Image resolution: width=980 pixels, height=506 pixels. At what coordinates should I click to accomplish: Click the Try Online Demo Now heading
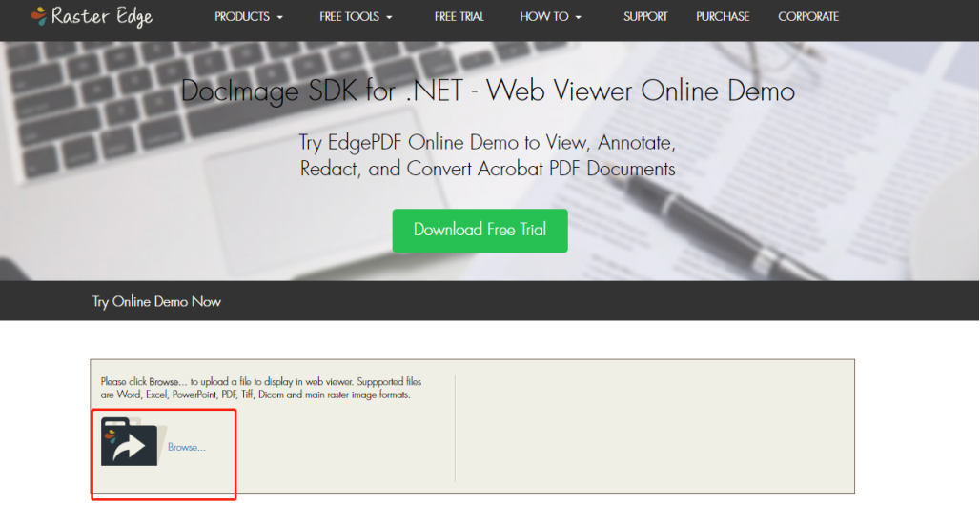[157, 302]
